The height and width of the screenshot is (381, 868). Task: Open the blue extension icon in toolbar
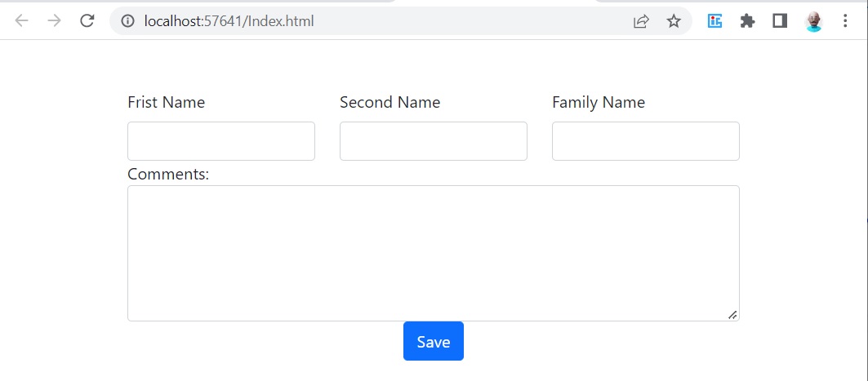(714, 21)
